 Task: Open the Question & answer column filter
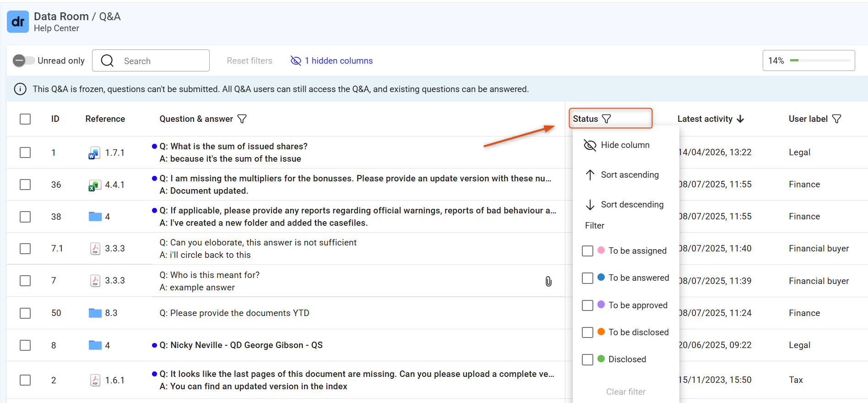242,119
